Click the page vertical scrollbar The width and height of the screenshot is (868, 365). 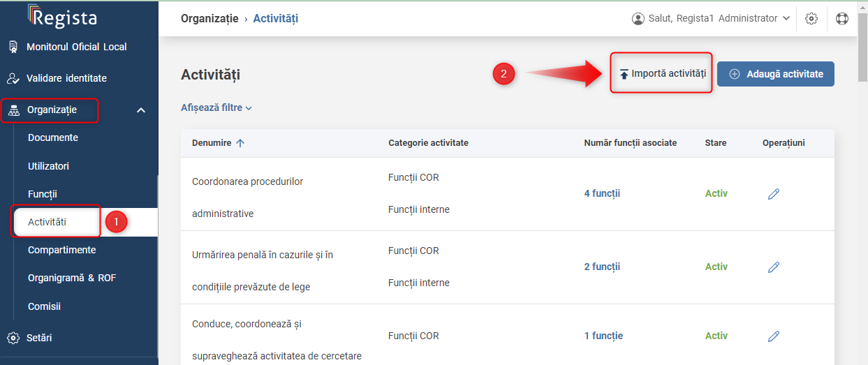point(862,188)
